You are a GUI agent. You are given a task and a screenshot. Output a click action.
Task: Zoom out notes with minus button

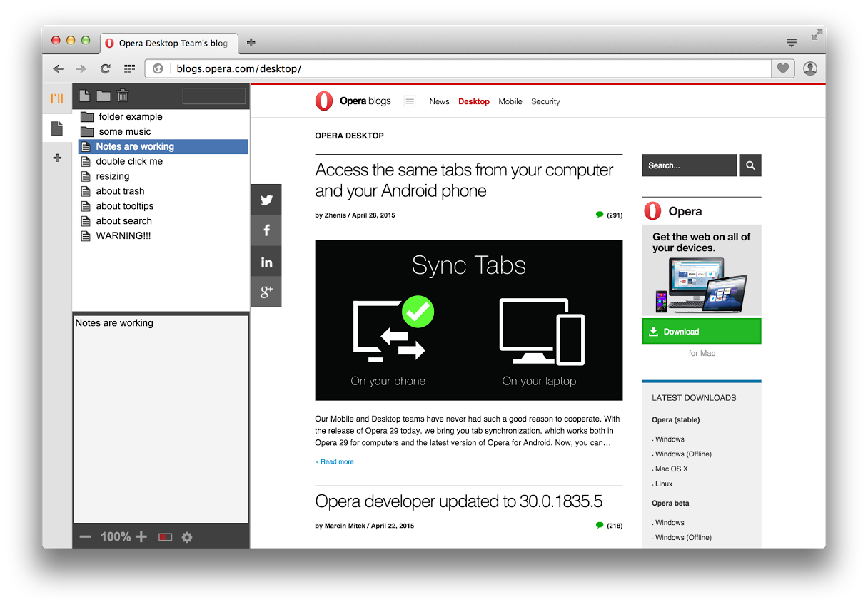(x=85, y=536)
